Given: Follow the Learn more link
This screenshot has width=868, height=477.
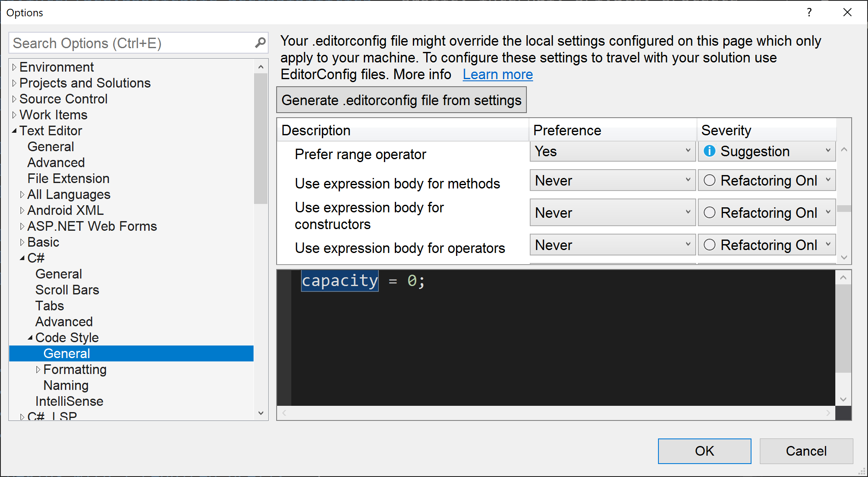Looking at the screenshot, I should pos(497,75).
